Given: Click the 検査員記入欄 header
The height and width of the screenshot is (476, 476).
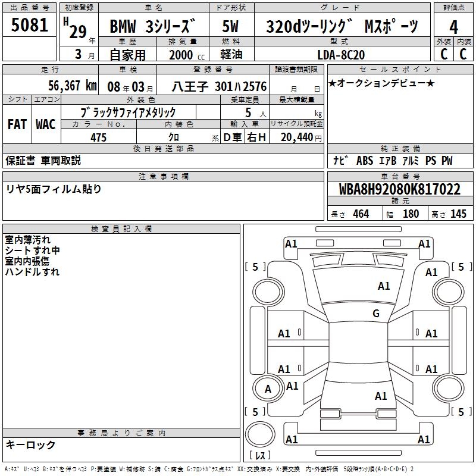Looking at the screenshot, I should [121, 229].
